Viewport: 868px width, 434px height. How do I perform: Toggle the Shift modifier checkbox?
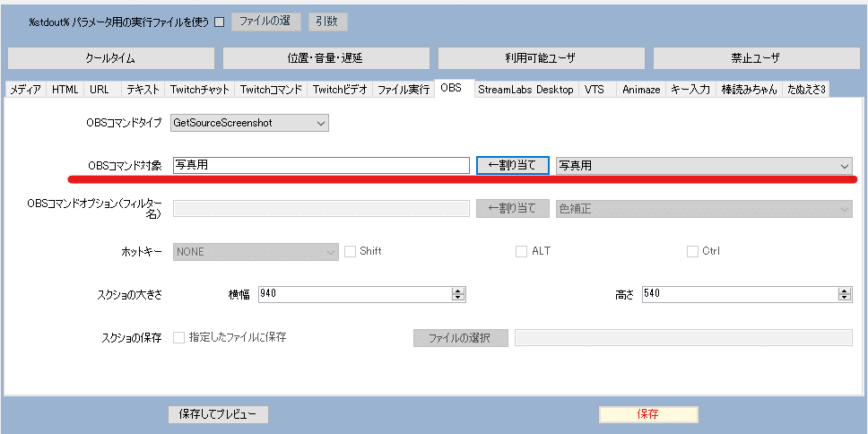tap(350, 251)
